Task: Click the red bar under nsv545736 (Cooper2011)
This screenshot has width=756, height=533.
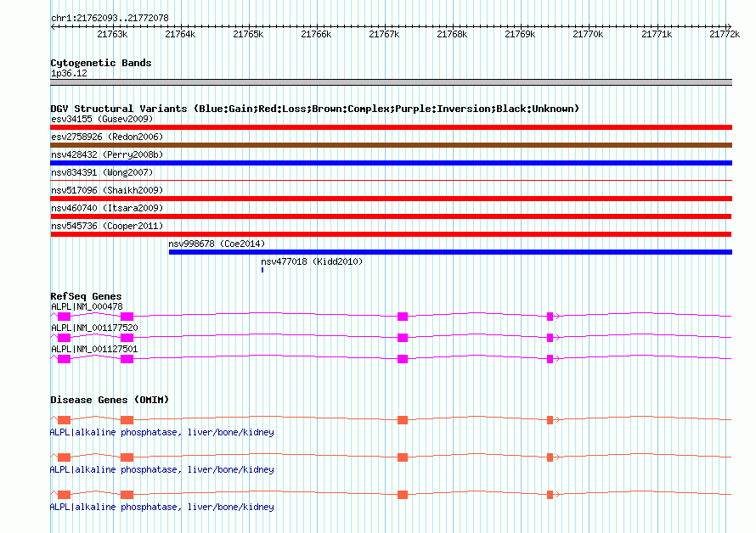Action: click(x=391, y=234)
